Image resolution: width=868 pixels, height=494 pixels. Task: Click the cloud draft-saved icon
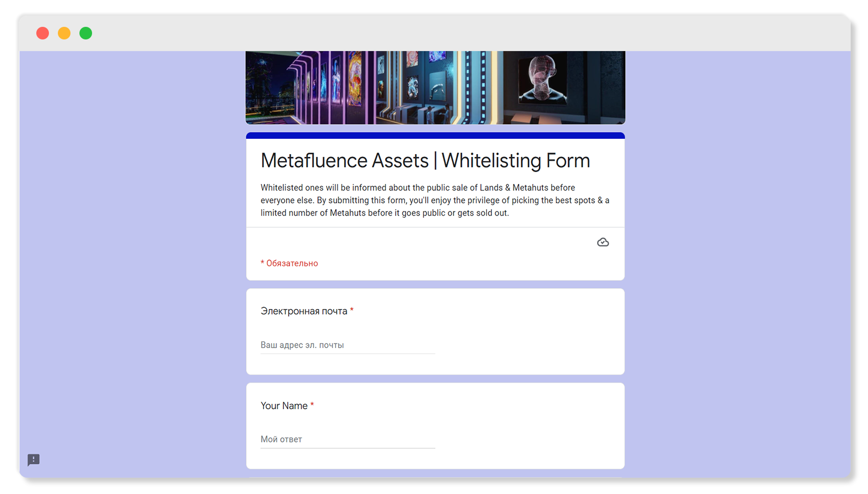pyautogui.click(x=603, y=242)
